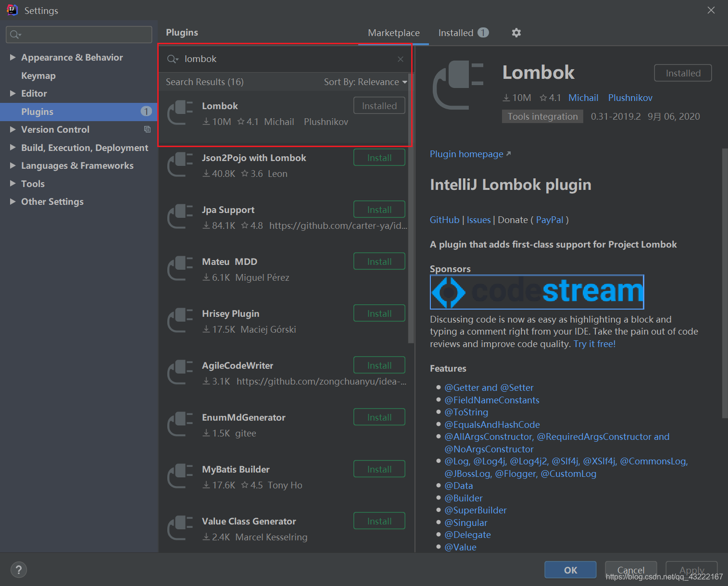
Task: Clear the lombok search text
Action: pos(401,59)
